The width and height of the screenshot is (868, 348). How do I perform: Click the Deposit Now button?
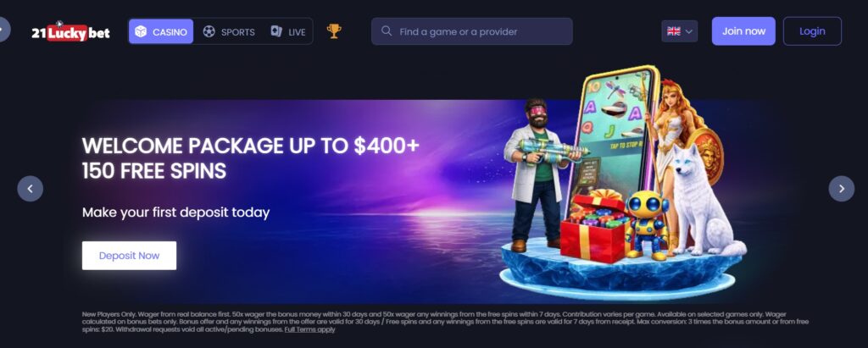pos(129,256)
